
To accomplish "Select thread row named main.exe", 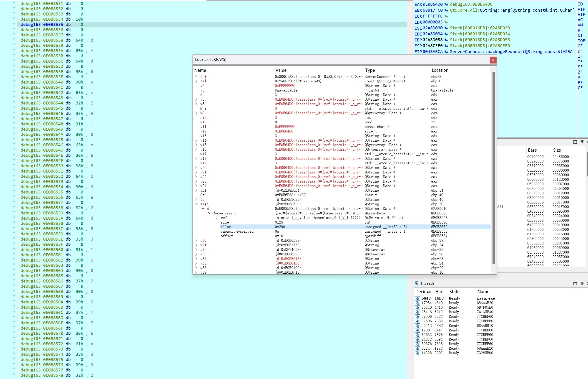I will pos(500,298).
